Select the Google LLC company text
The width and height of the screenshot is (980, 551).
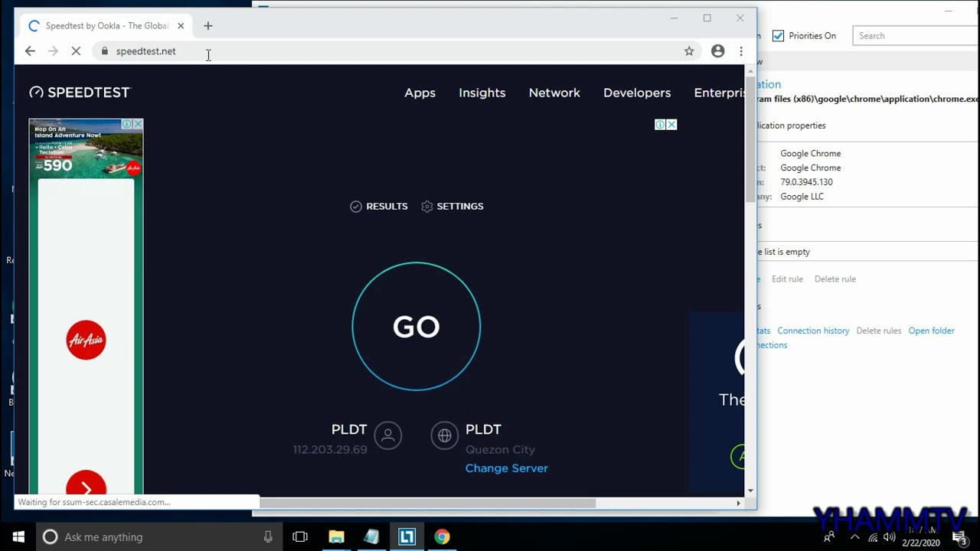[802, 197]
